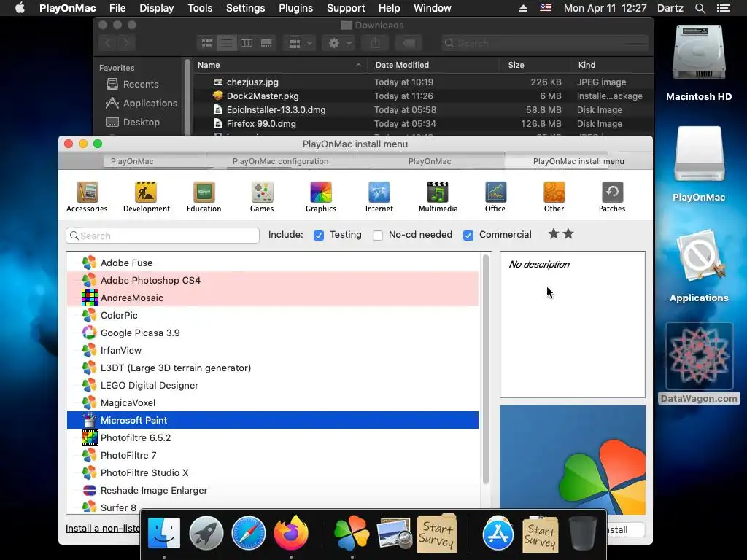This screenshot has width=747, height=560.
Task: Sort Finder list by Name column
Action: 280,65
